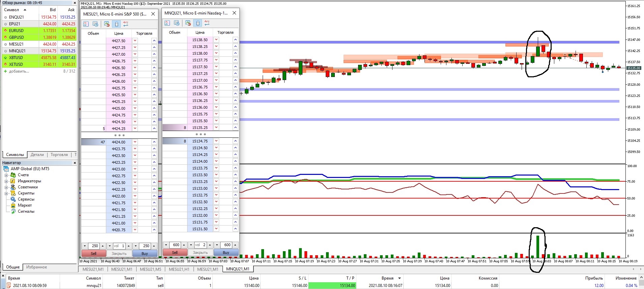Click Buy button in MNQU21 window
Viewport: 644px width, 289px height.
226,253
